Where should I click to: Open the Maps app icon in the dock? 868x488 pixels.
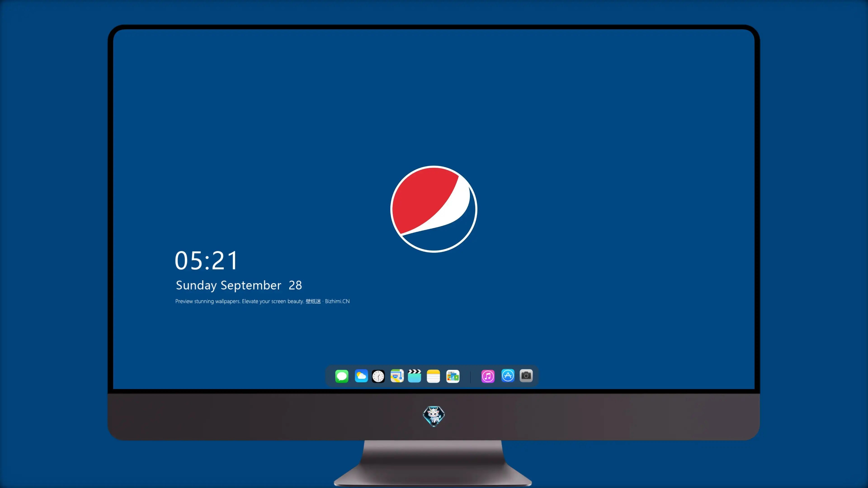click(397, 376)
